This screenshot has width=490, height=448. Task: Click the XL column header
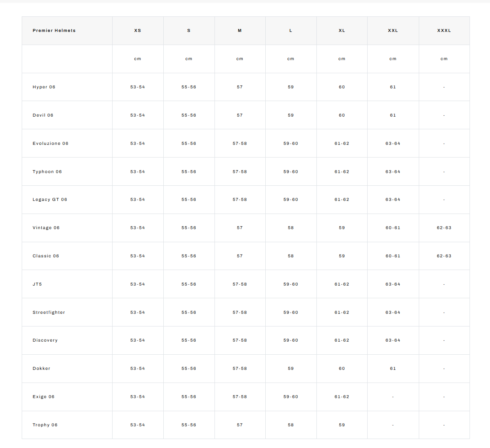coord(342,31)
